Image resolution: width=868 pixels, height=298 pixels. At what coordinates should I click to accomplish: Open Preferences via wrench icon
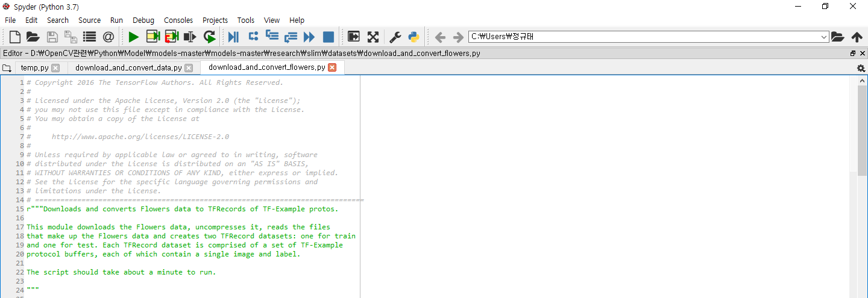pos(395,37)
